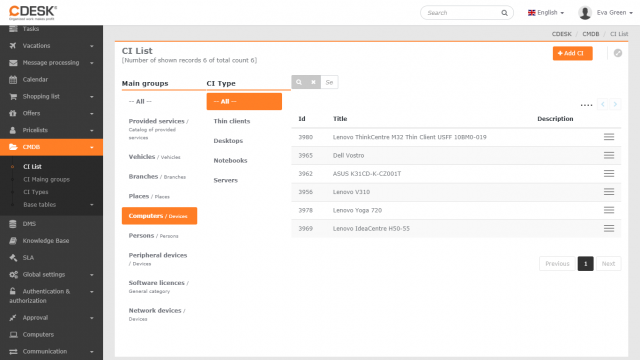This screenshot has height=360, width=640.
Task: Click the search magnifier in top bar
Action: coord(504,13)
